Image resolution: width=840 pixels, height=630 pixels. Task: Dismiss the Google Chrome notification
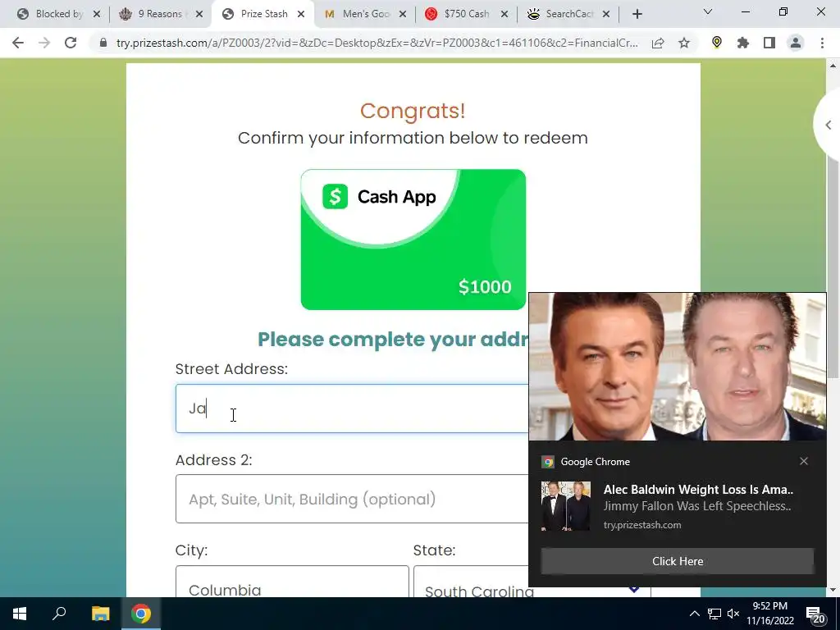(x=804, y=461)
